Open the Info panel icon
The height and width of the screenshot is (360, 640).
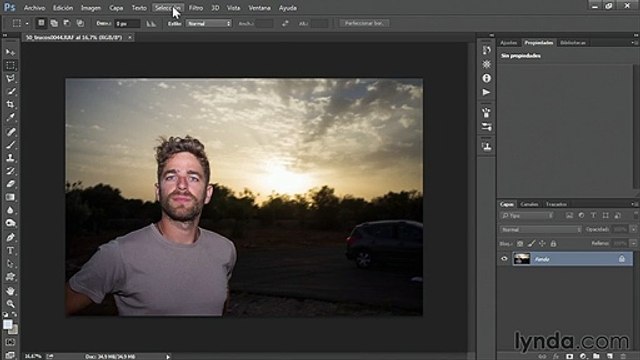[x=486, y=78]
